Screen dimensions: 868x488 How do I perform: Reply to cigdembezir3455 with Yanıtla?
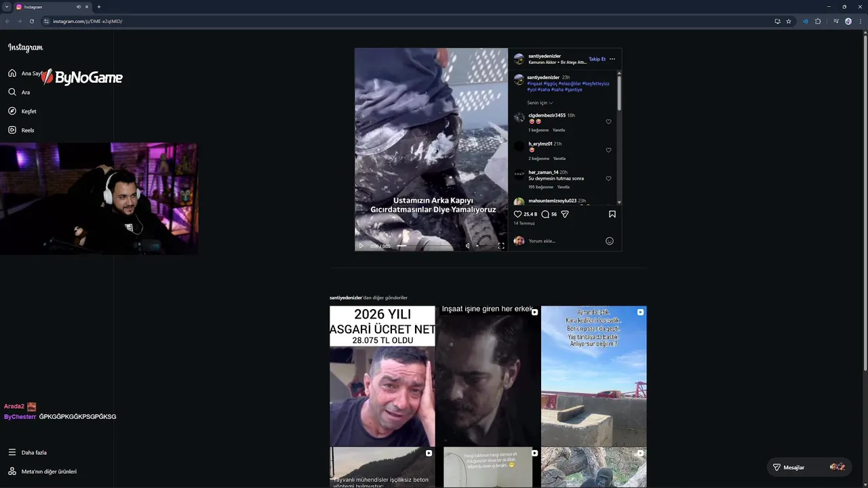[559, 130]
